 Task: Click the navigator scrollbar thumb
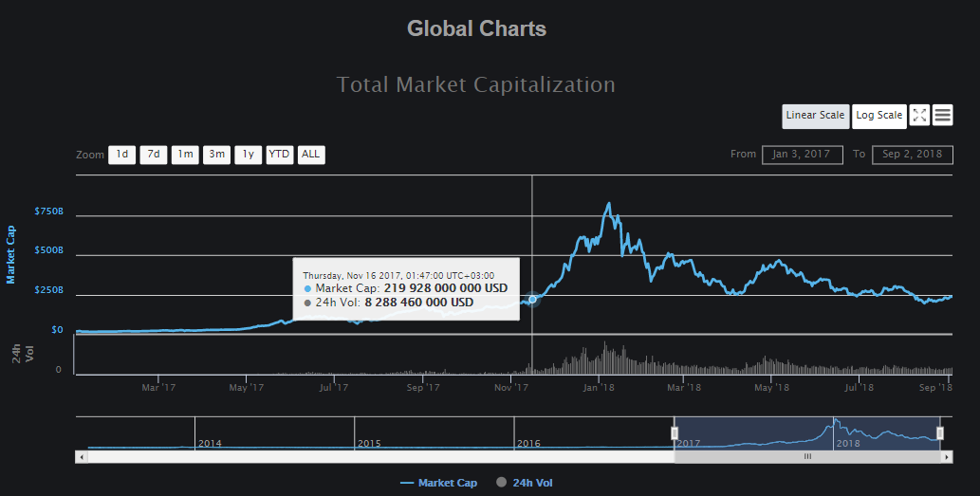point(807,457)
